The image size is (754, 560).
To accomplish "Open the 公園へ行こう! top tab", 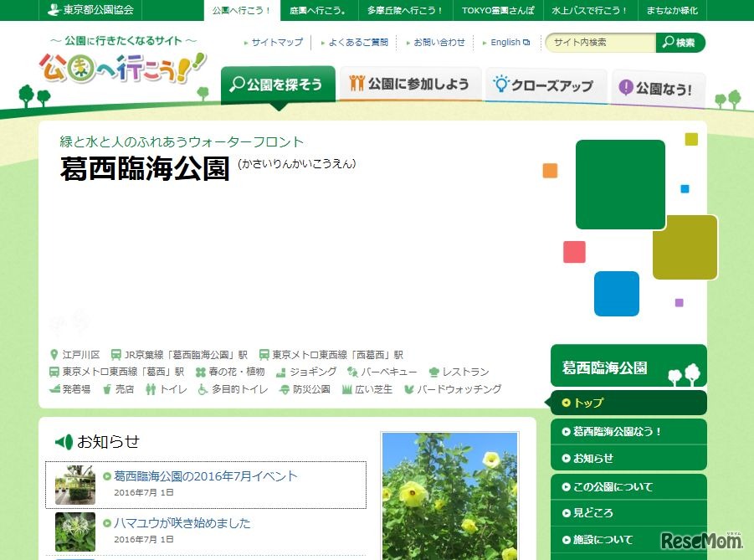I will (242, 10).
